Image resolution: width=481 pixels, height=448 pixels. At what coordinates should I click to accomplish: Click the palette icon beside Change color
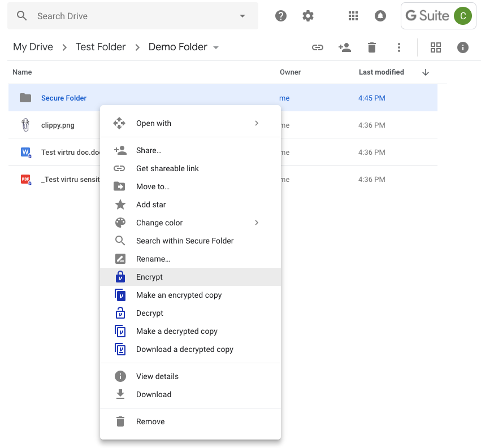coord(120,223)
